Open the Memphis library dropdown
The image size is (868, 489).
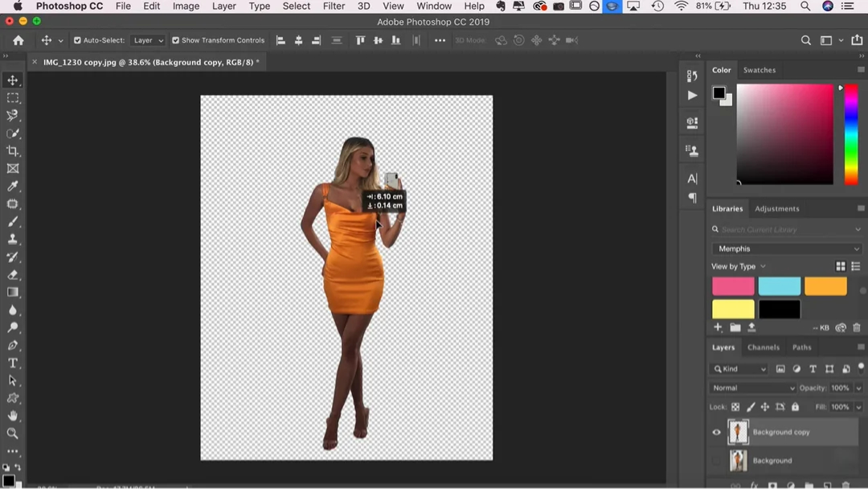tap(786, 249)
